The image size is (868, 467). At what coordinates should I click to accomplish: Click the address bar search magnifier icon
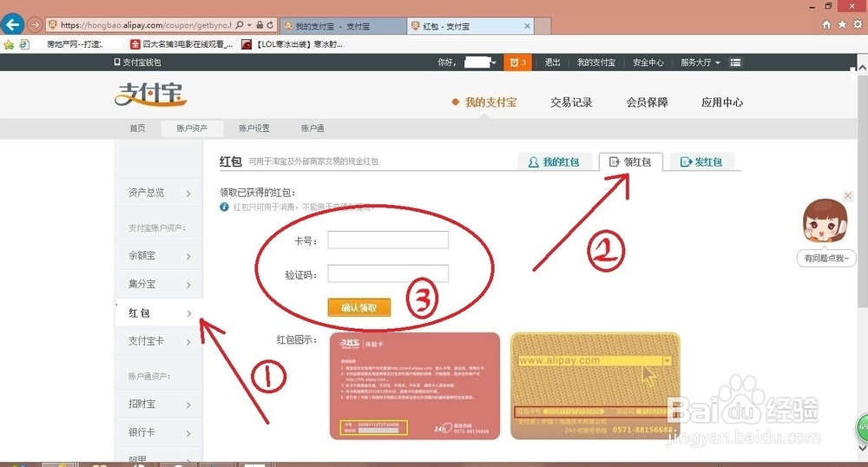(240, 25)
